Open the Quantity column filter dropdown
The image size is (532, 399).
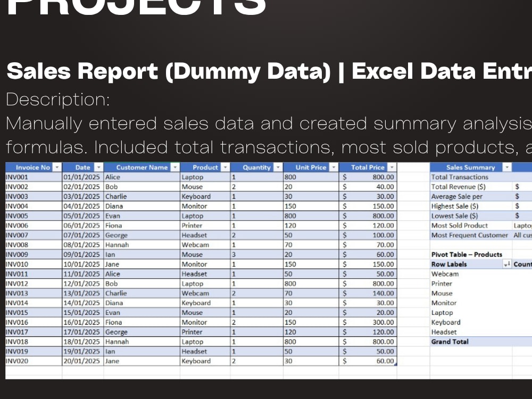click(x=278, y=167)
